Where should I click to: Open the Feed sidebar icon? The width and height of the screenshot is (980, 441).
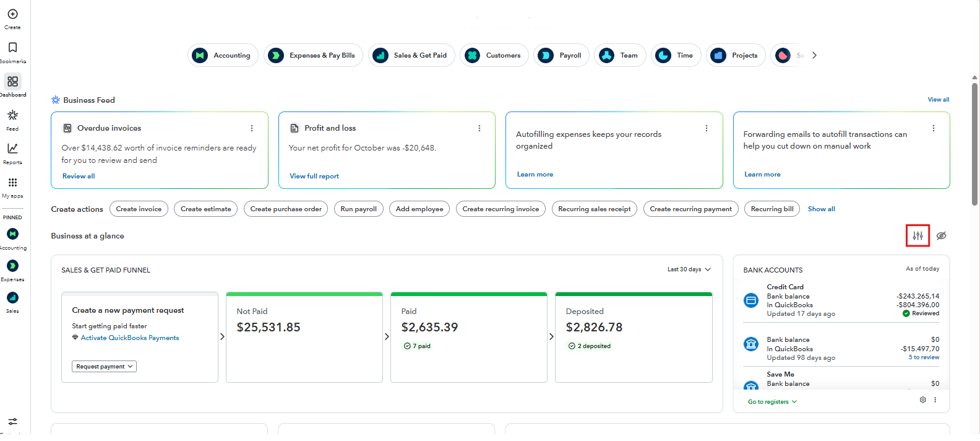(12, 115)
